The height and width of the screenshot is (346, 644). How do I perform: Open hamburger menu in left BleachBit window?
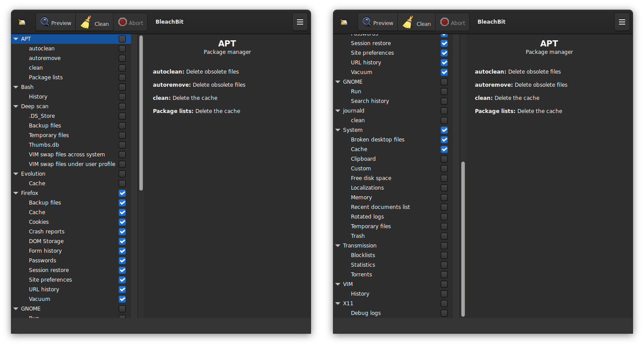(300, 22)
